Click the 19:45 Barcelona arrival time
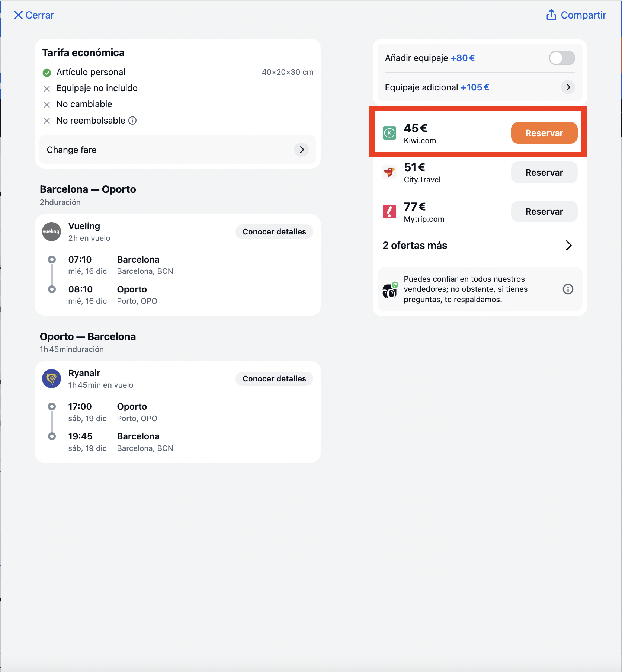The image size is (622, 672). (80, 436)
